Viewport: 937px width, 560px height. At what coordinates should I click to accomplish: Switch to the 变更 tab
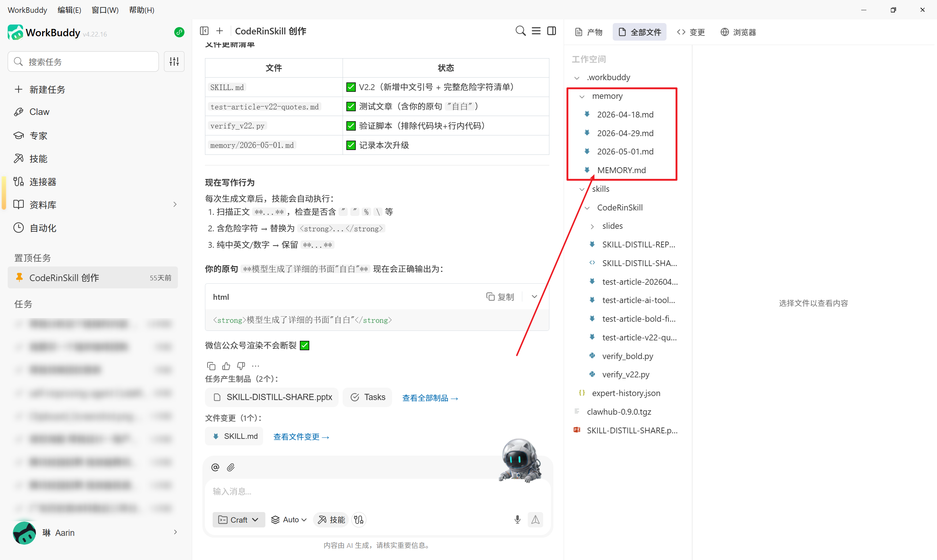click(x=691, y=32)
